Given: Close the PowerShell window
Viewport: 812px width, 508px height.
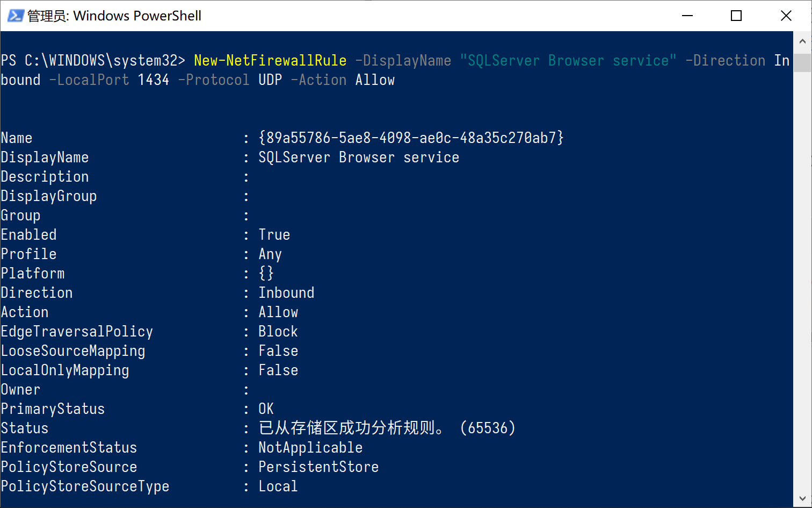Looking at the screenshot, I should click(x=786, y=16).
